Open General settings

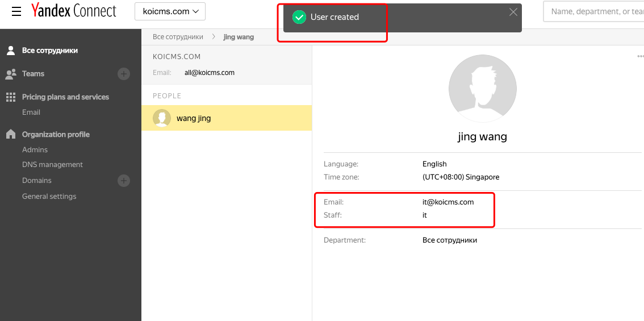click(x=49, y=197)
